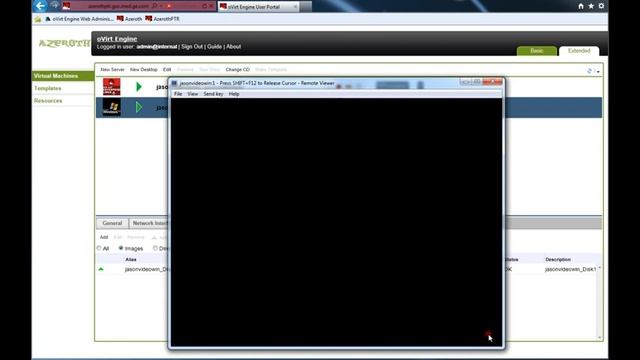The height and width of the screenshot is (360, 640).
Task: Open the About link
Action: (233, 47)
